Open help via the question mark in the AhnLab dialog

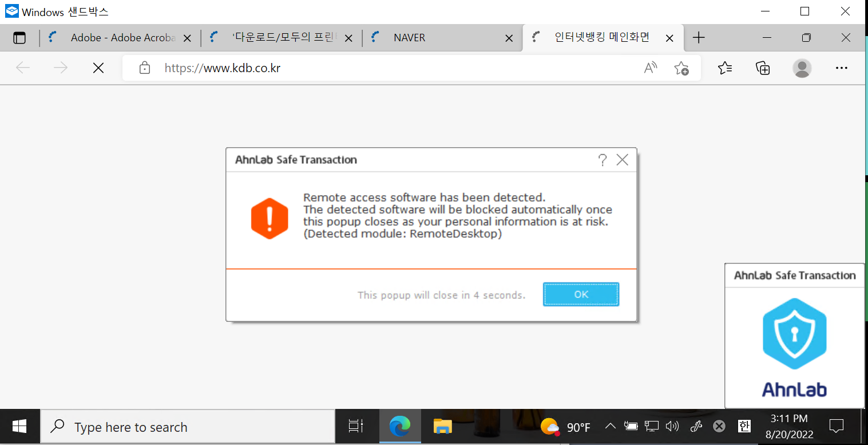click(602, 160)
